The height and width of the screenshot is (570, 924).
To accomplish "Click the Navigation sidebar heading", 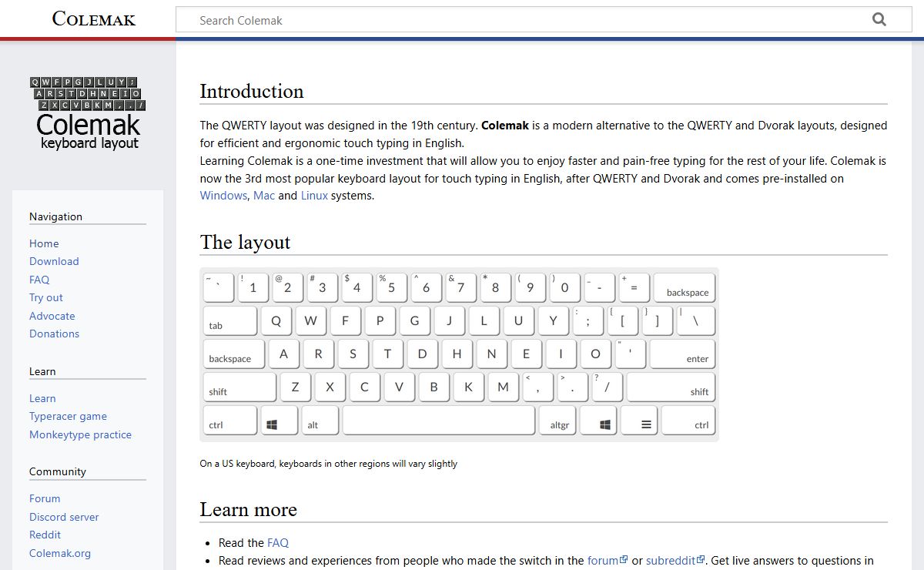I will (x=55, y=216).
